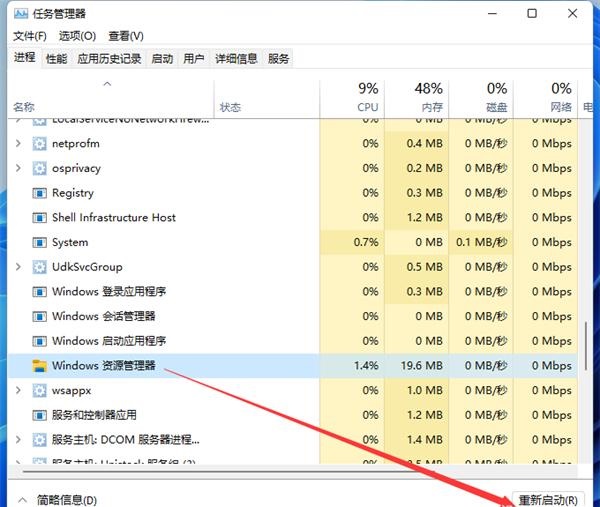Sort by the CPU column header
Viewport: 600px width, 507px height.
[x=352, y=99]
